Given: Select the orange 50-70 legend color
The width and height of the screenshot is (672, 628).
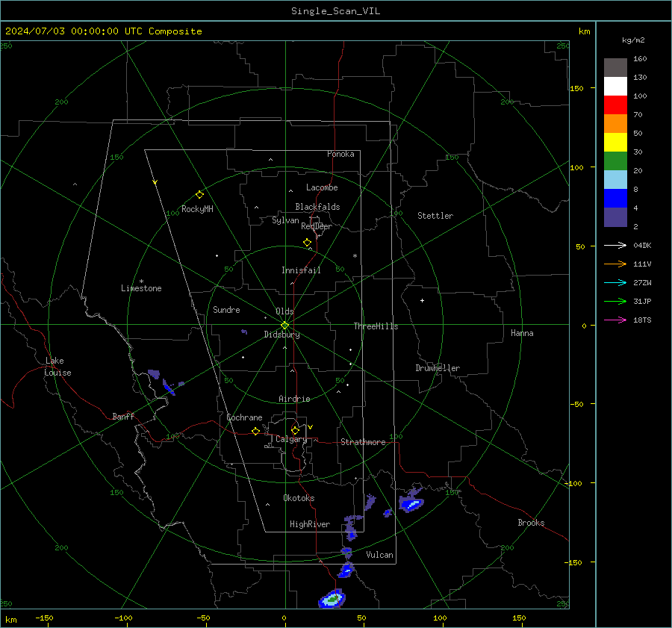Looking at the screenshot, I should 615,124.
